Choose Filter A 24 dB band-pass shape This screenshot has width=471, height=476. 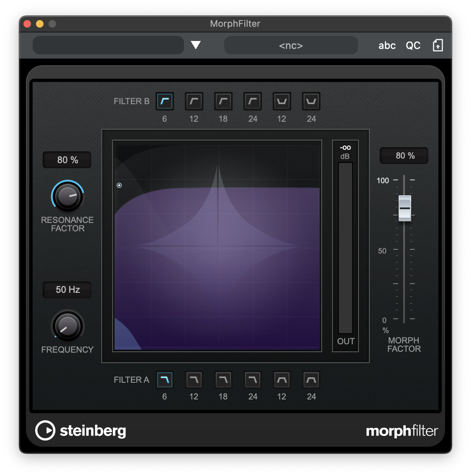click(311, 380)
